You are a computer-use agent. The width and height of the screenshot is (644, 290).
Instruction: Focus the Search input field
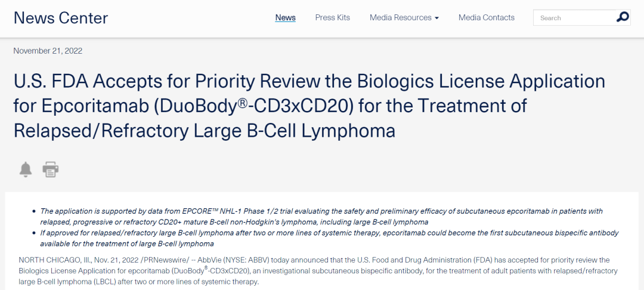pos(574,18)
